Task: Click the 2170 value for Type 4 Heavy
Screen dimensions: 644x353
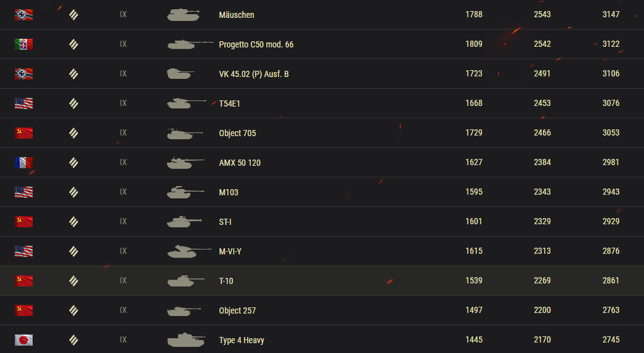Action: click(x=542, y=339)
